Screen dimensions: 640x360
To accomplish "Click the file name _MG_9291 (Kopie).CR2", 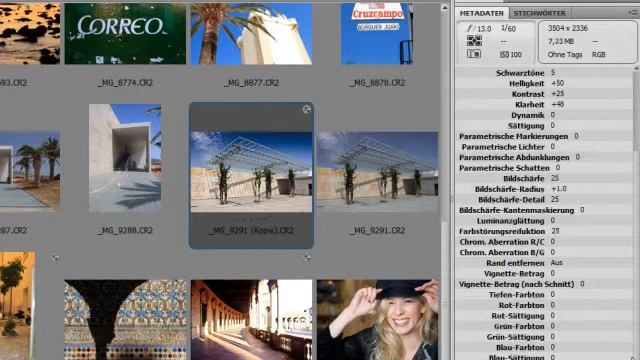I will click(x=251, y=231).
